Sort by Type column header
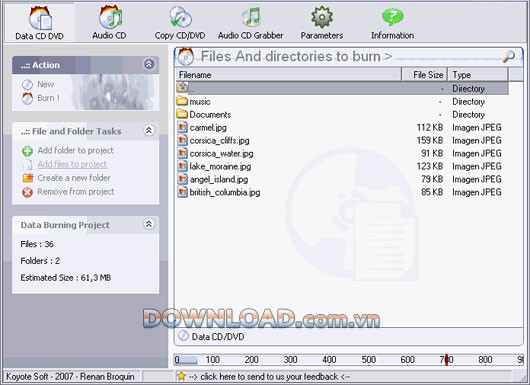Image resolution: width=530 pixels, height=385 pixels. coord(478,75)
